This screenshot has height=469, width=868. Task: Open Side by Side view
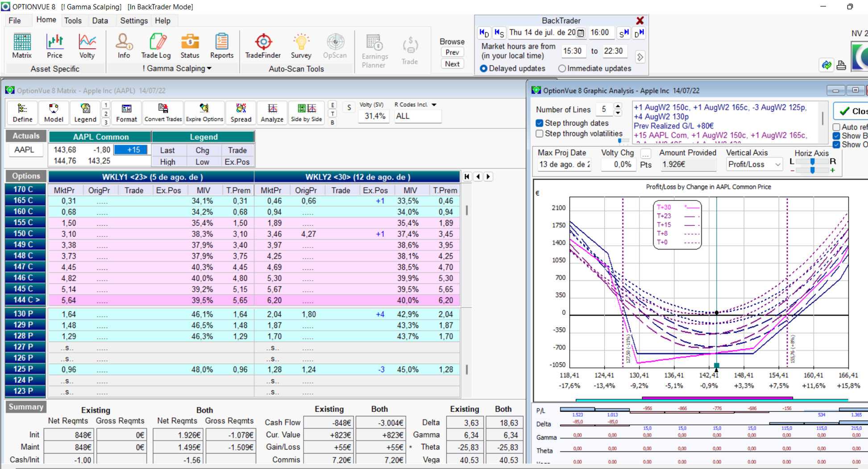pyautogui.click(x=306, y=113)
